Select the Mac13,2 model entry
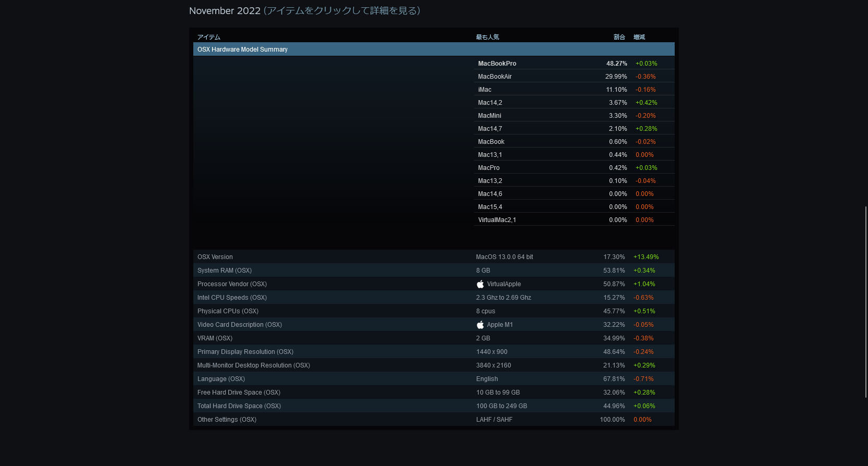This screenshot has height=466, width=868. [x=574, y=181]
